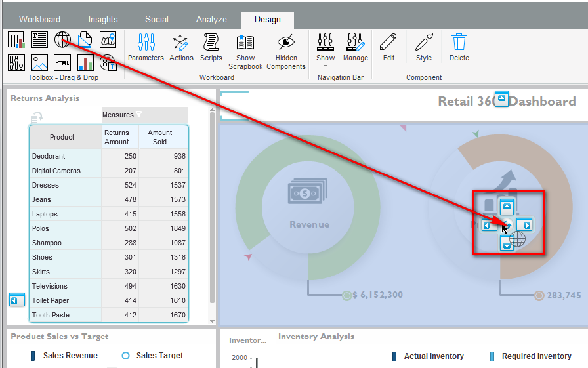Select the image component toolbox icon
This screenshot has height=368, width=588.
pos(39,63)
